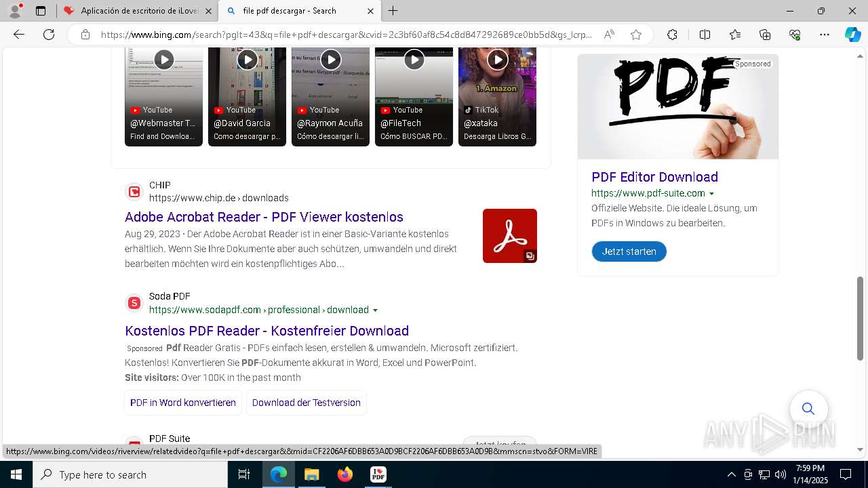Click the scrollbar down arrow
The image size is (868, 488).
[861, 449]
